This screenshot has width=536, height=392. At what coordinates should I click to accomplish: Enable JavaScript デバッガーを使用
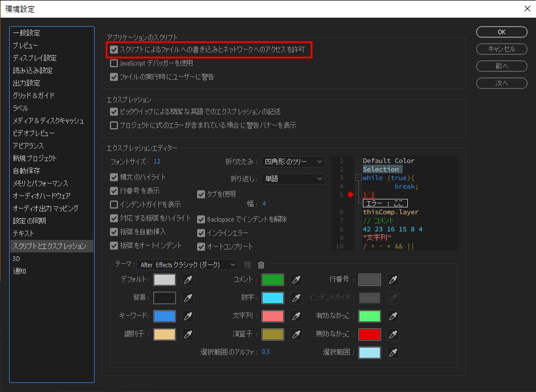click(113, 62)
